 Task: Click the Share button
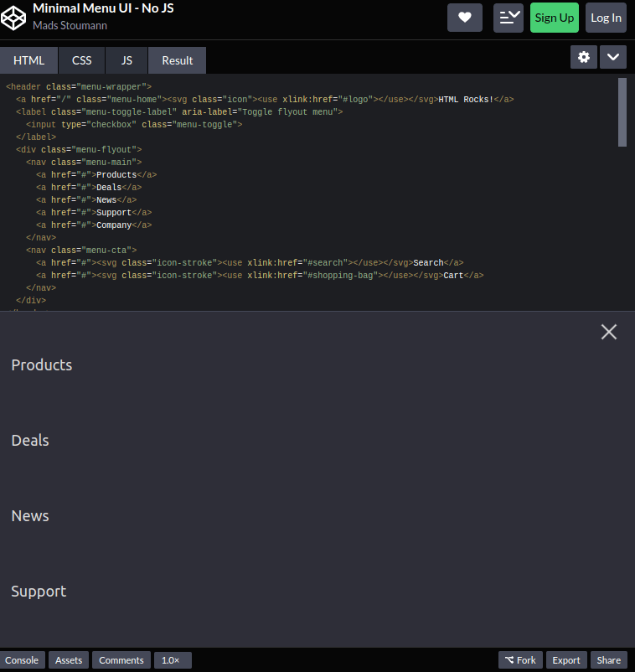pyautogui.click(x=608, y=660)
